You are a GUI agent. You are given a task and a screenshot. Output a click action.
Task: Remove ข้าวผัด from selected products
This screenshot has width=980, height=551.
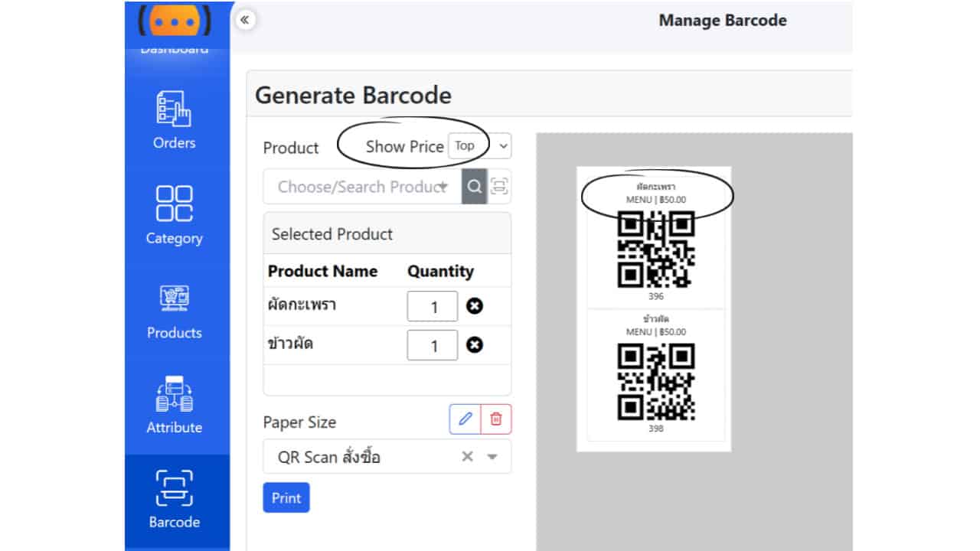tap(475, 345)
